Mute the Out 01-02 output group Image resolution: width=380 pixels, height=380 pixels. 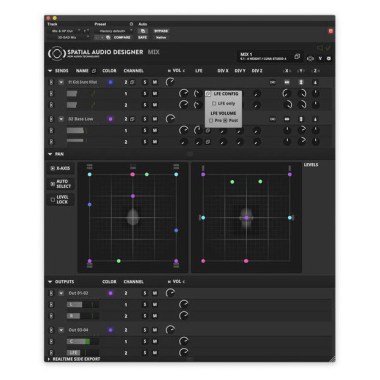coord(155,293)
